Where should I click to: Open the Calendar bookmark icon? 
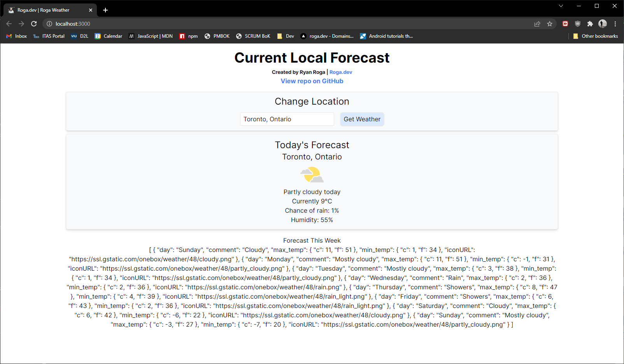pos(98,36)
